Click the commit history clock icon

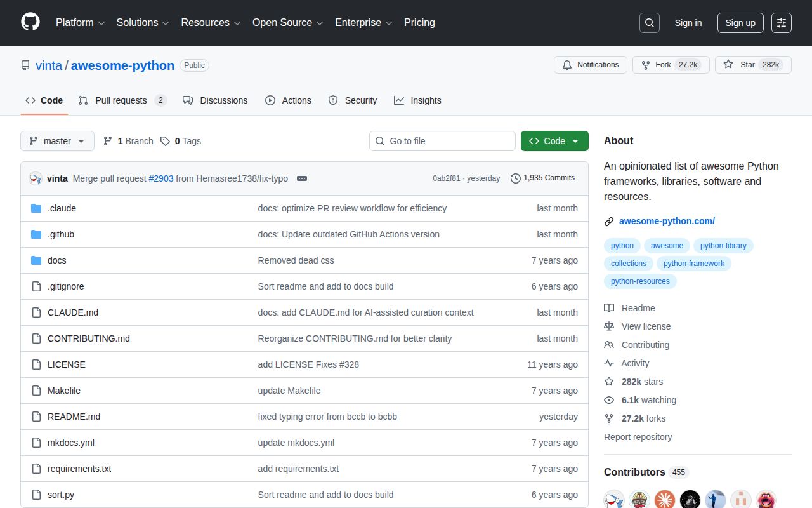click(515, 178)
